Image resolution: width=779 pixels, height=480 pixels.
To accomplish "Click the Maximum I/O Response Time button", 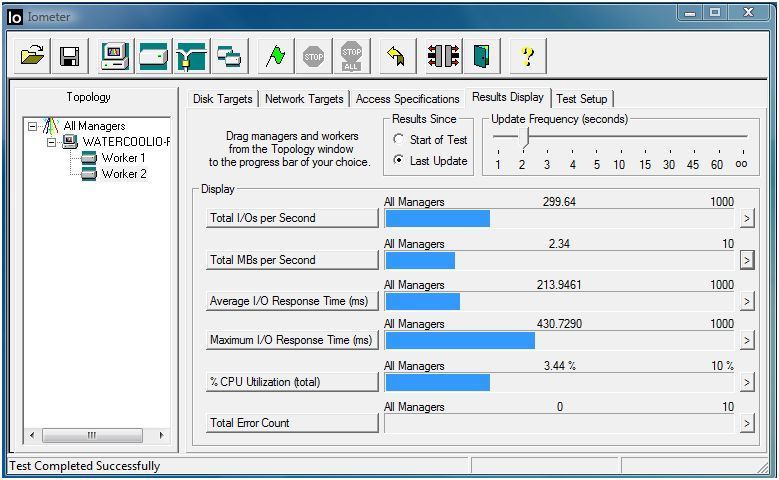I will point(292,340).
